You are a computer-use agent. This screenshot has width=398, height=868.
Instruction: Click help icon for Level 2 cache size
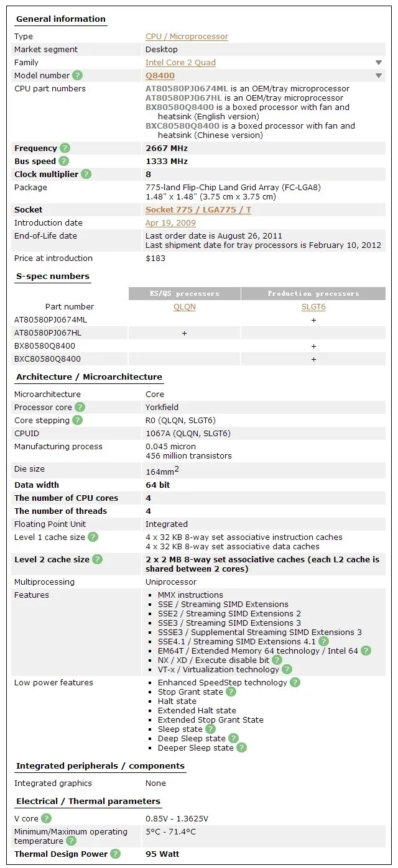pos(97,559)
